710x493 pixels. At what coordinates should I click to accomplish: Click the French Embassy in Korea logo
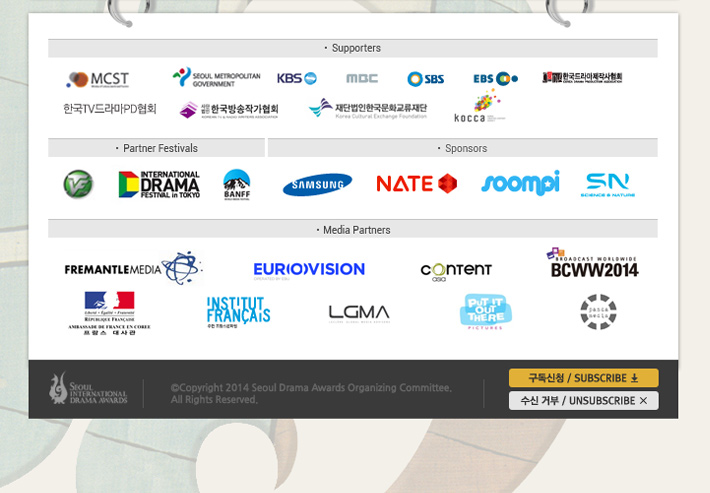[109, 313]
